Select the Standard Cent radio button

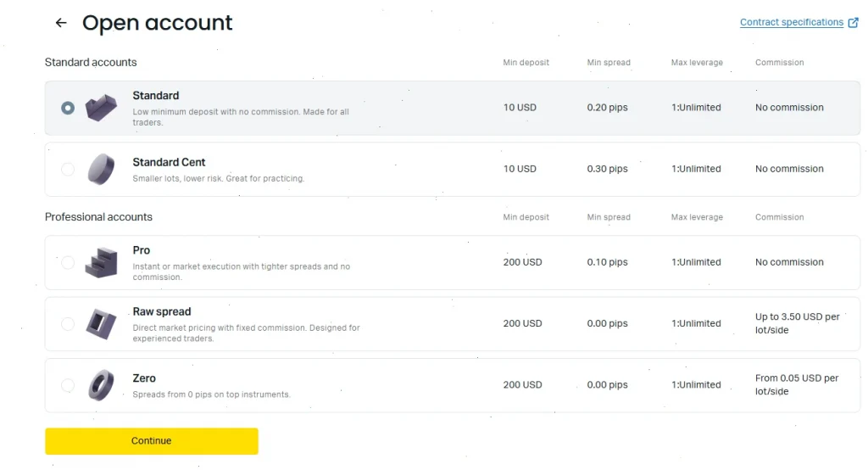68,169
